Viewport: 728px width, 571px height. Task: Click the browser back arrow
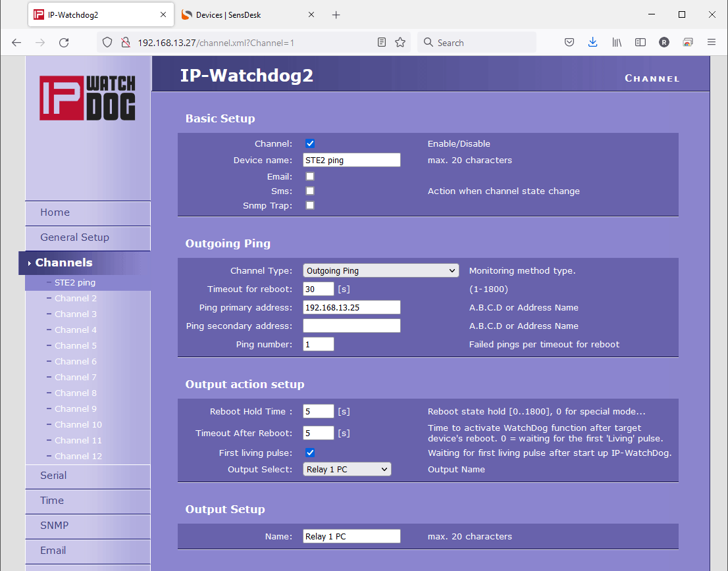click(17, 43)
